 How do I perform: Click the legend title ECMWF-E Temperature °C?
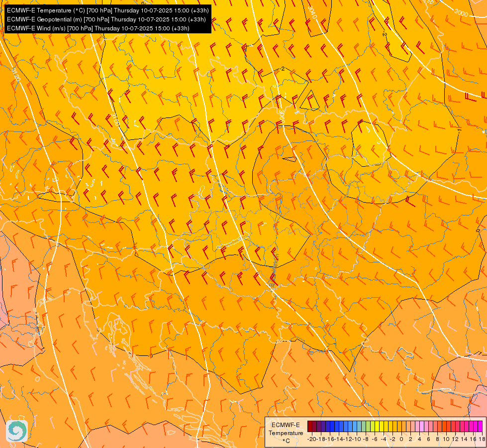click(x=286, y=433)
